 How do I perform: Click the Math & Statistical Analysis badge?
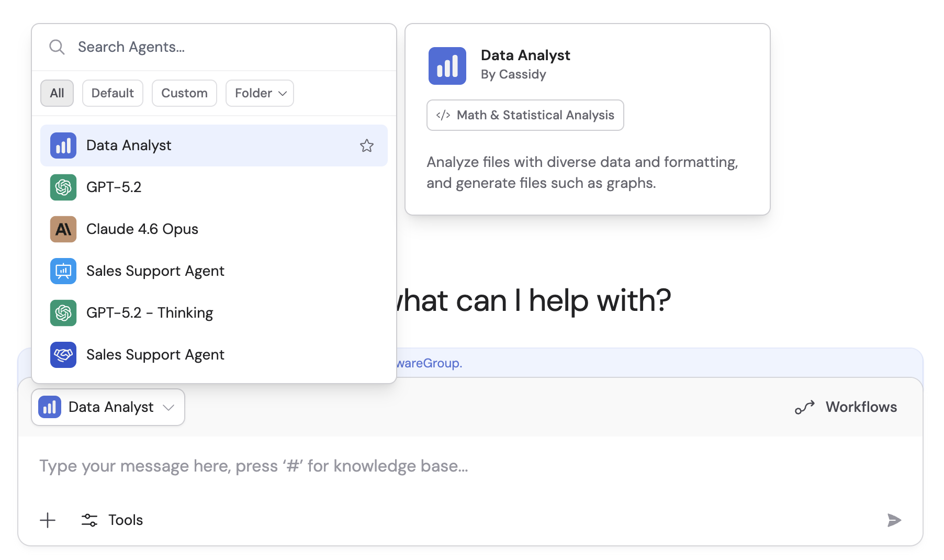tap(525, 115)
